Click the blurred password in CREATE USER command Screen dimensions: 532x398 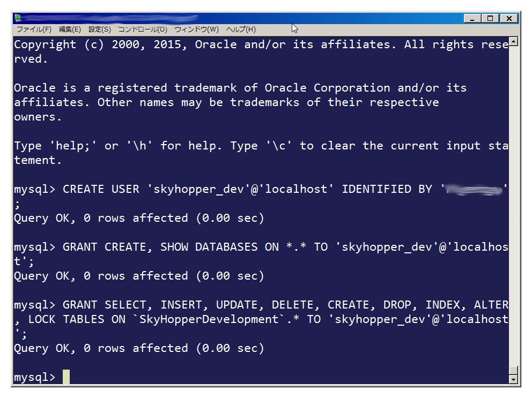click(474, 190)
